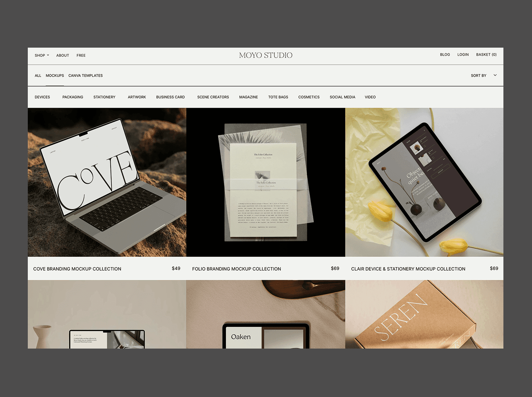Open the Clair Device & Stationery Mockup Collection
The image size is (532, 397).
pos(408,269)
